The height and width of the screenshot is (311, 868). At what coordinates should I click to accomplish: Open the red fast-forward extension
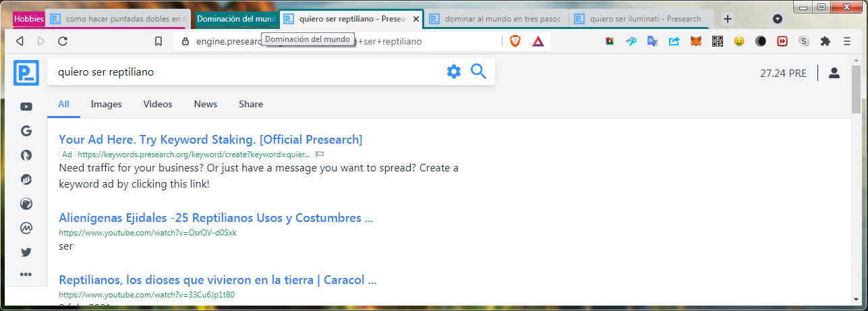[782, 41]
